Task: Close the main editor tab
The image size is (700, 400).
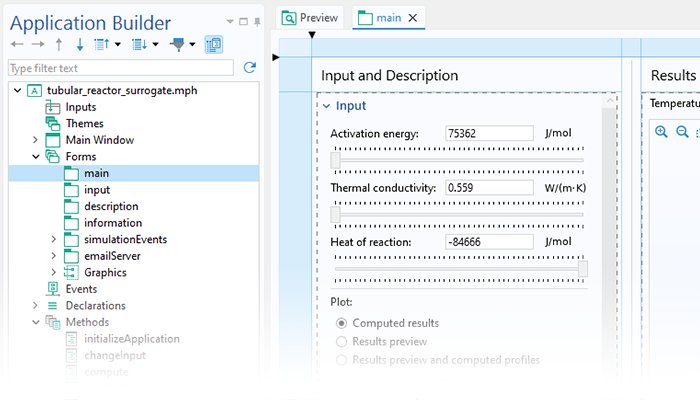Action: [413, 18]
